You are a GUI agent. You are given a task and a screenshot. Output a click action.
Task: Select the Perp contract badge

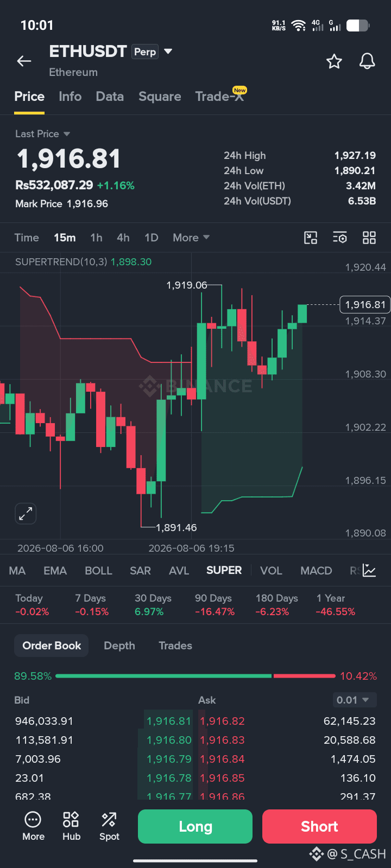pyautogui.click(x=145, y=52)
